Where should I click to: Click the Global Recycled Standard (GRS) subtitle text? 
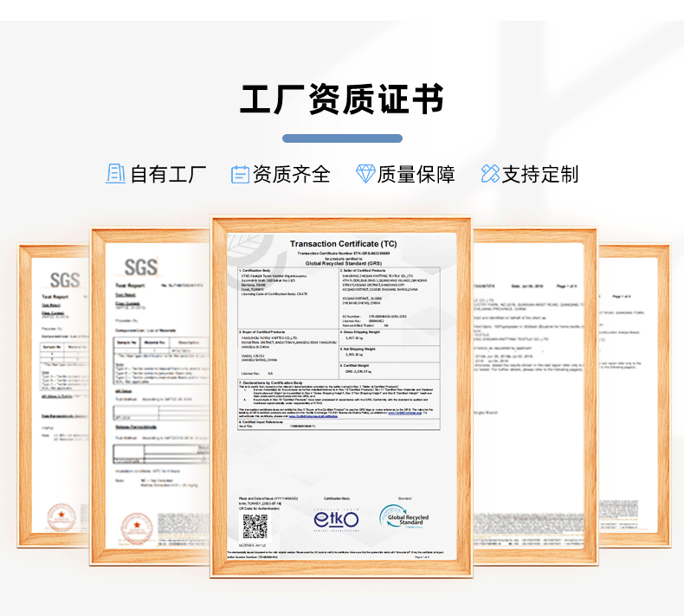point(344,263)
